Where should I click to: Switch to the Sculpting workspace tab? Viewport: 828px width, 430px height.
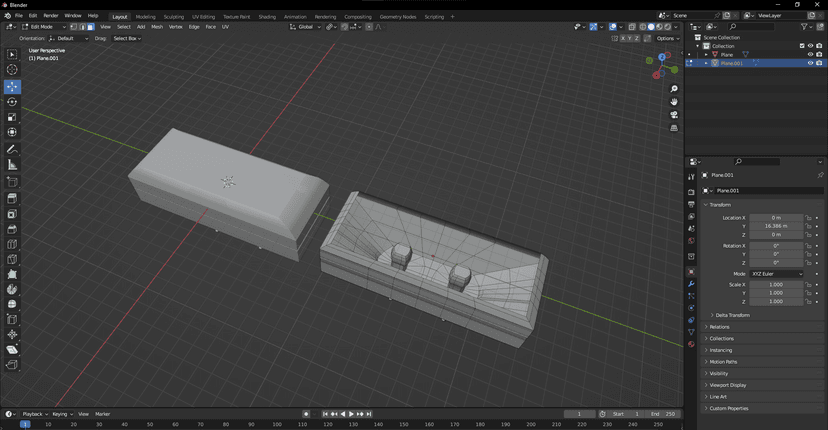pos(174,16)
